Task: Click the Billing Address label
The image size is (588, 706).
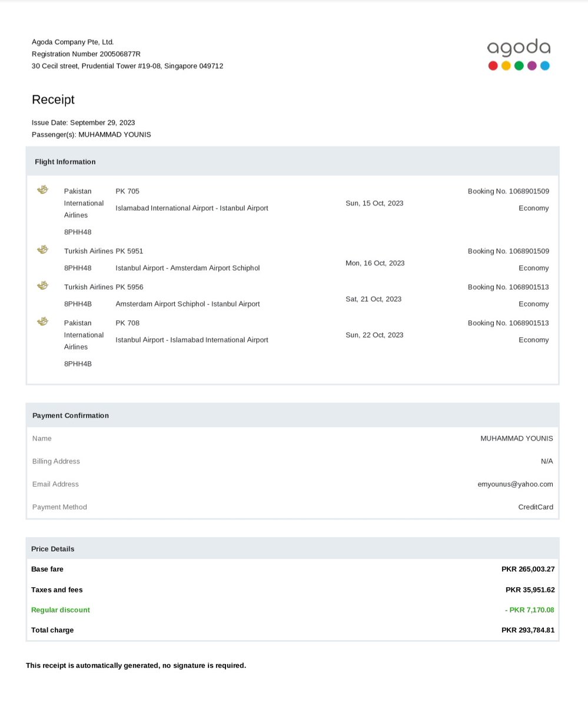Action: pyautogui.click(x=56, y=461)
